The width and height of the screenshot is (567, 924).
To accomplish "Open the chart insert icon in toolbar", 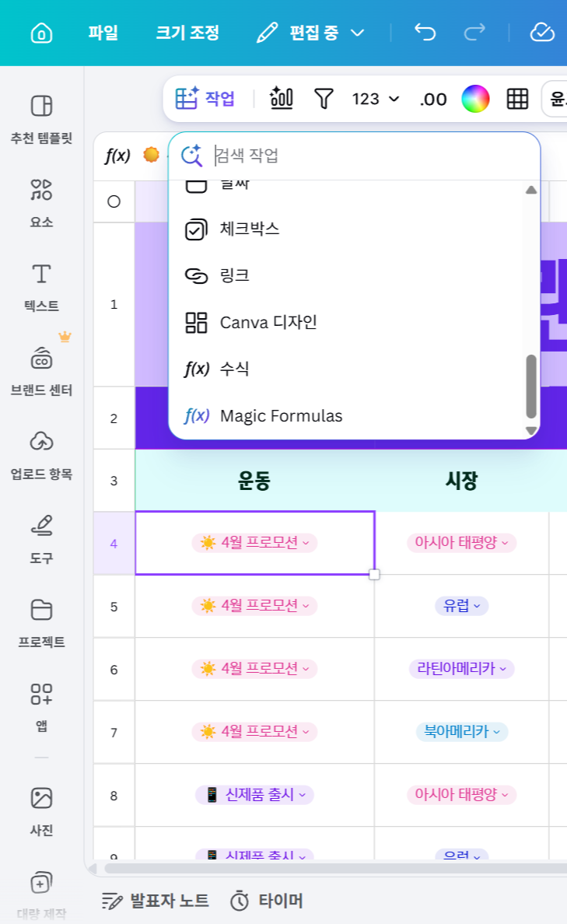I will [x=281, y=98].
